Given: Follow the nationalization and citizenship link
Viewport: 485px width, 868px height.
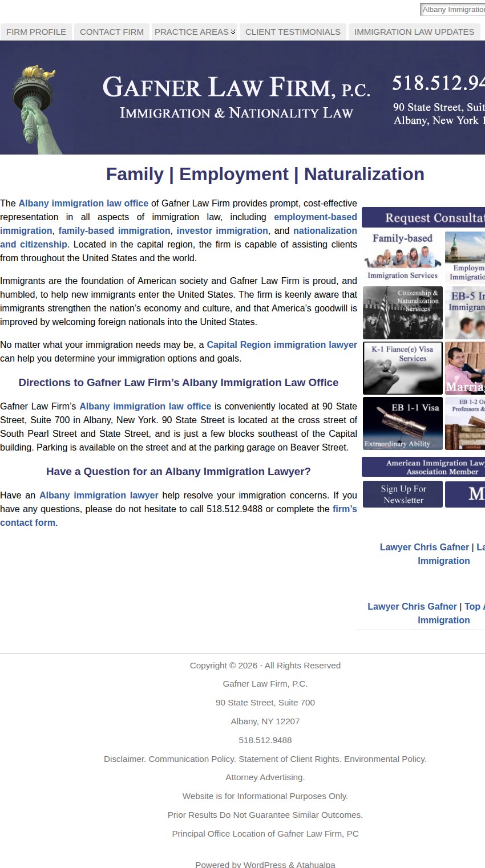Looking at the screenshot, I should [325, 230].
